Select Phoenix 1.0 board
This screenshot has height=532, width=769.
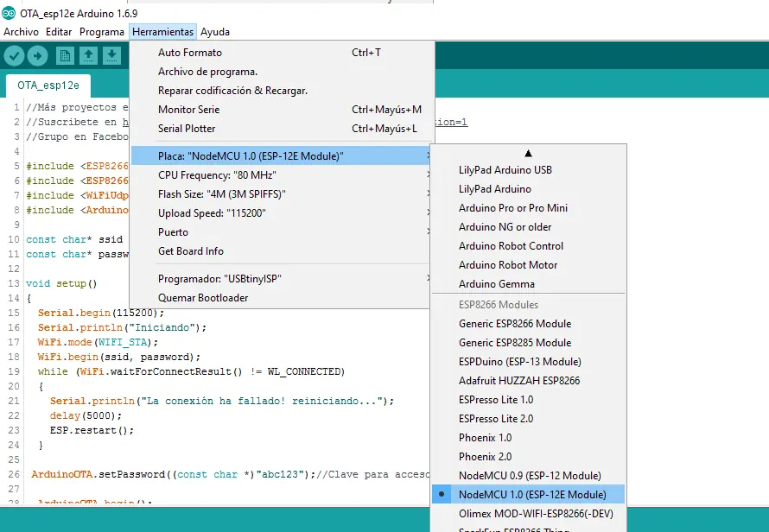click(528, 437)
